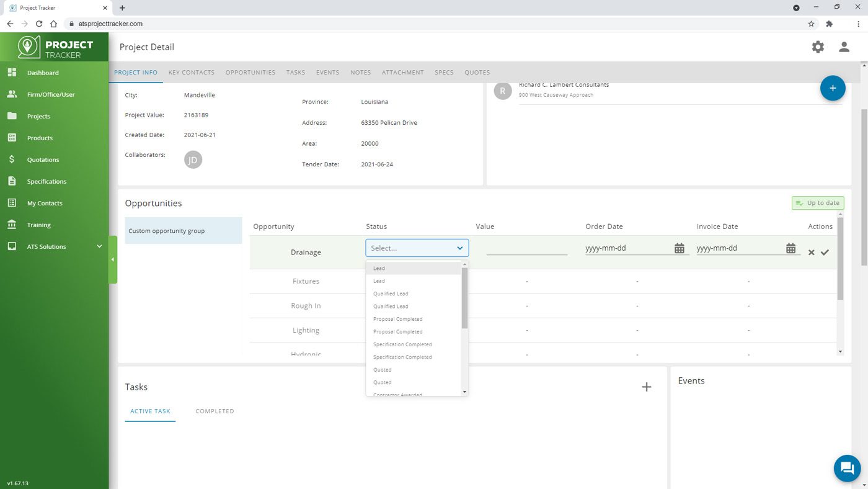
Task: Cancel Drainage row edit with X
Action: point(811,253)
